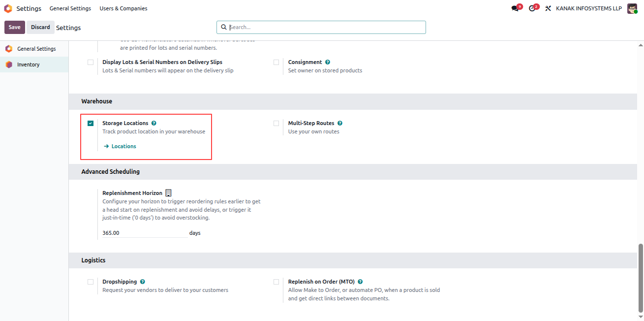Open the Locations link
This screenshot has height=321, width=644.
click(120, 146)
